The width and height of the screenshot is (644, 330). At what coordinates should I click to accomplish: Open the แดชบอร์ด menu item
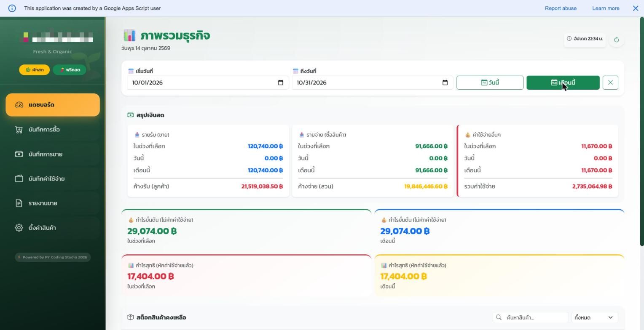point(53,105)
